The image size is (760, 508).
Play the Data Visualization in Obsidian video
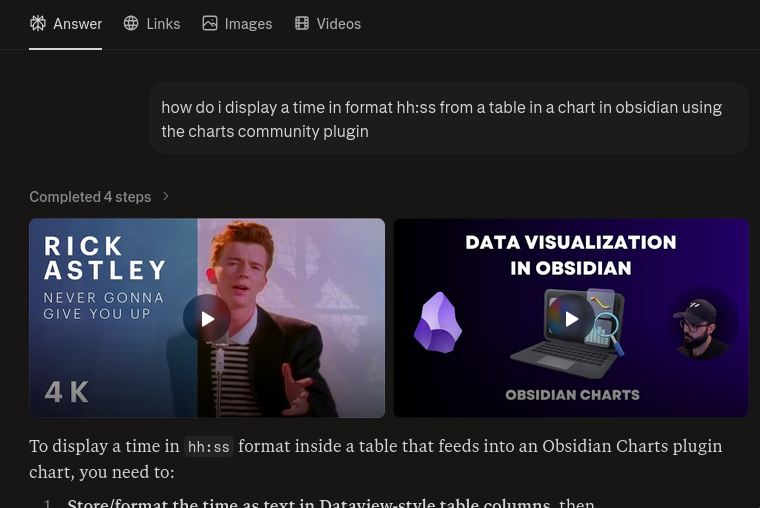click(571, 318)
